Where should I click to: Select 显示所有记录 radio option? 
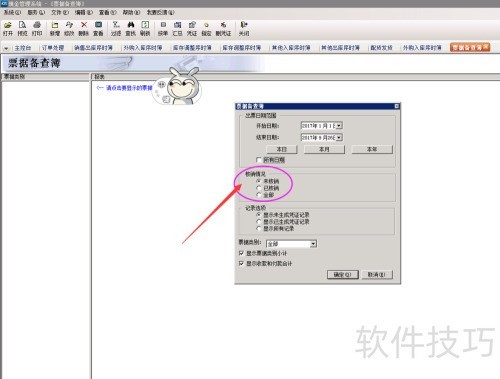[x=258, y=228]
